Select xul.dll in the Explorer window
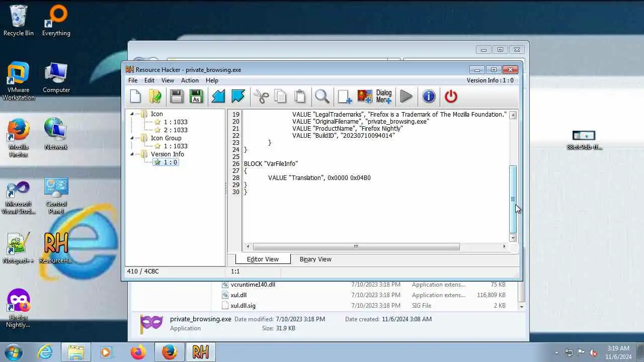Viewport: 644px width, 362px height. point(238,295)
